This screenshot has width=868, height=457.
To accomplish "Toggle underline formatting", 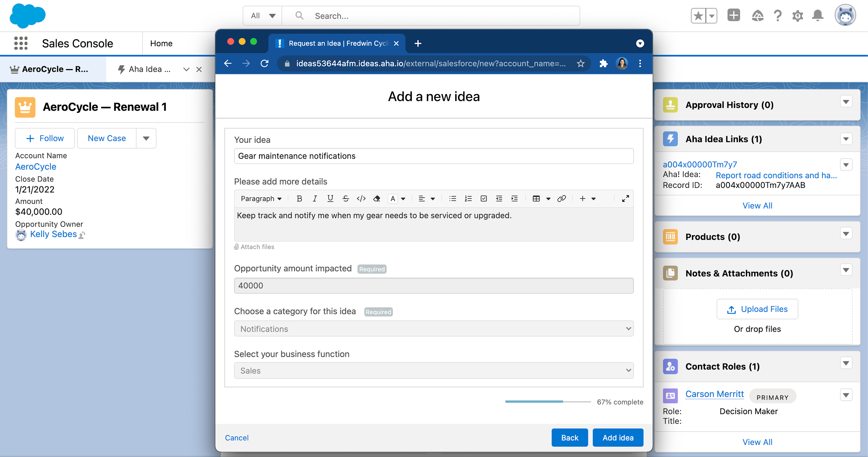I will click(330, 199).
